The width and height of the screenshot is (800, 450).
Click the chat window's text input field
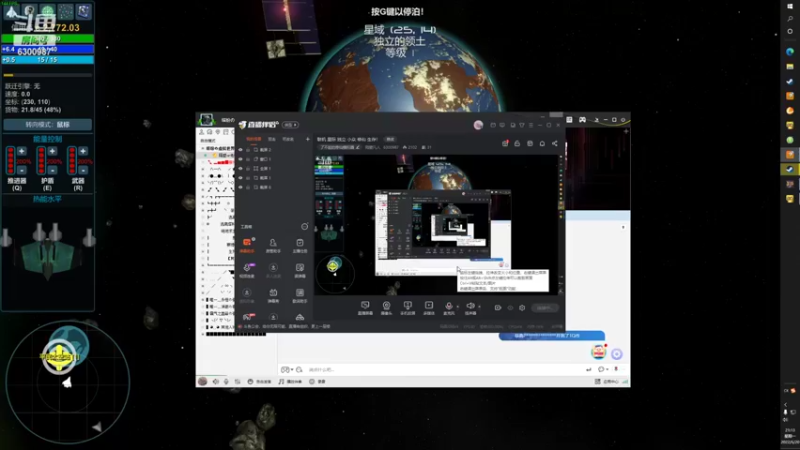click(x=444, y=369)
